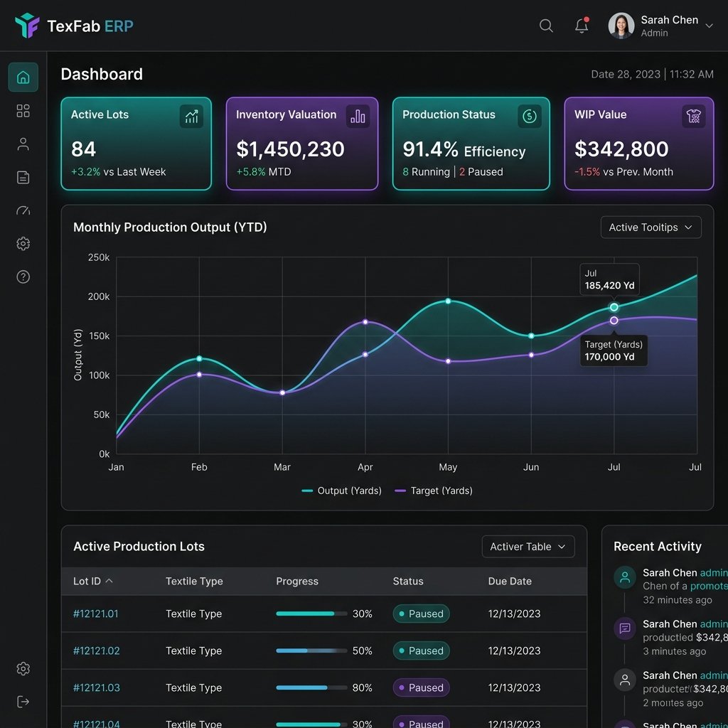Open lot #12121.02 link
728x728 pixels.
coord(96,651)
